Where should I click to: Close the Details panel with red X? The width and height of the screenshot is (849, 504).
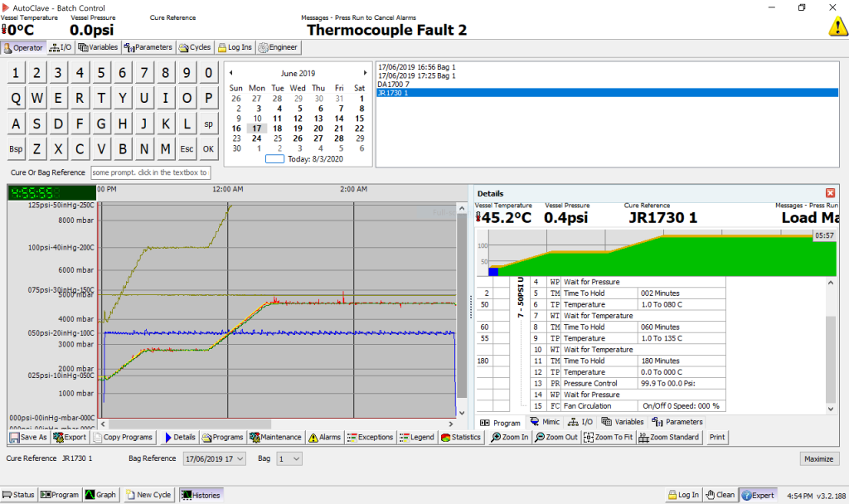tap(830, 193)
